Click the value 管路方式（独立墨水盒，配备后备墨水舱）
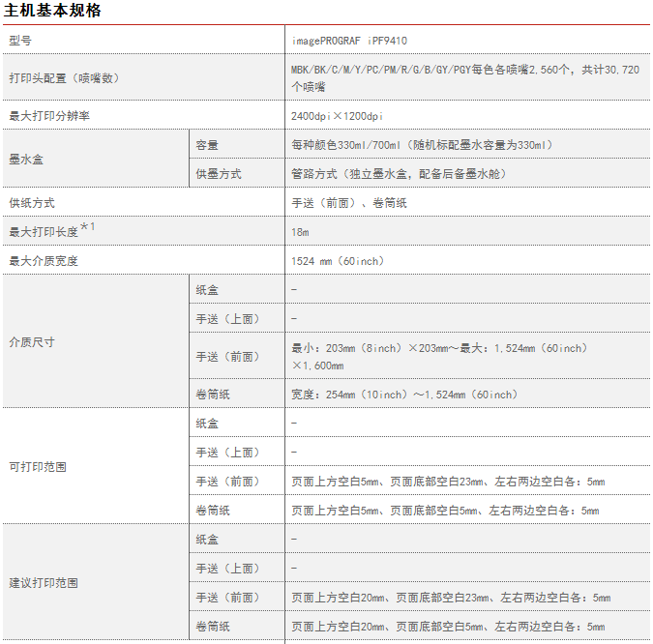The height and width of the screenshot is (644, 653). 399,174
